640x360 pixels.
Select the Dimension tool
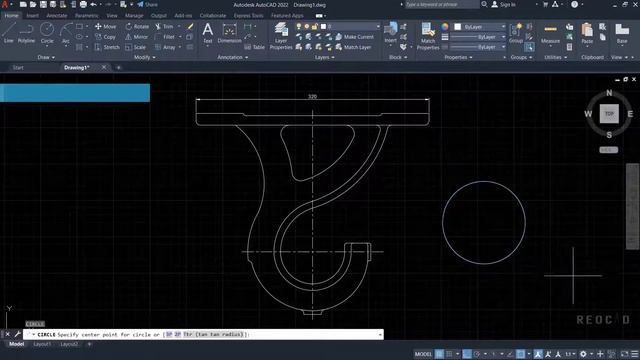click(x=229, y=33)
